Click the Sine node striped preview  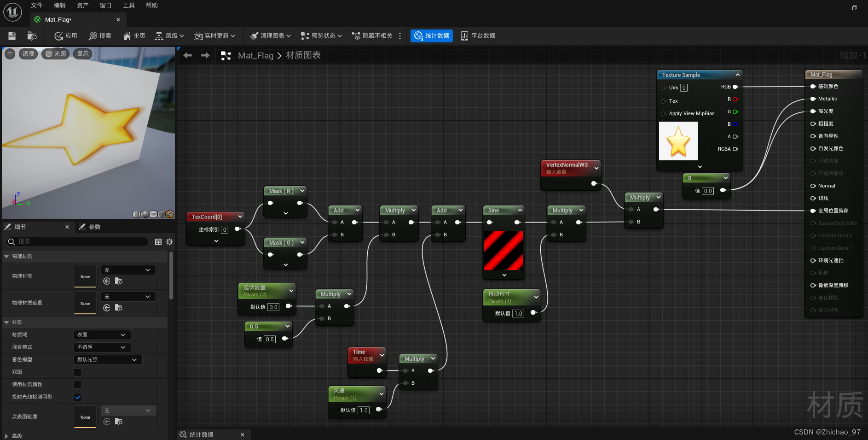tap(503, 251)
